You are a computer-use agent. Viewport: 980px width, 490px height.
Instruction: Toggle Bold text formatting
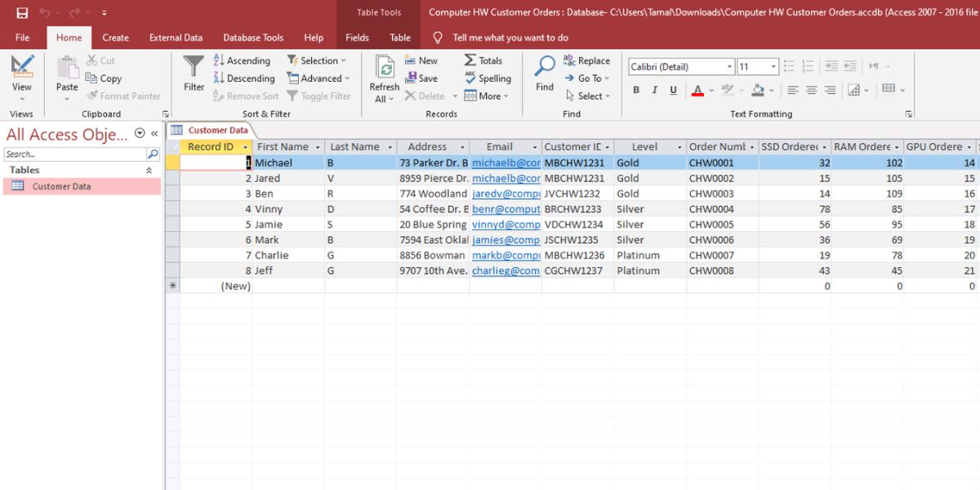click(x=636, y=91)
